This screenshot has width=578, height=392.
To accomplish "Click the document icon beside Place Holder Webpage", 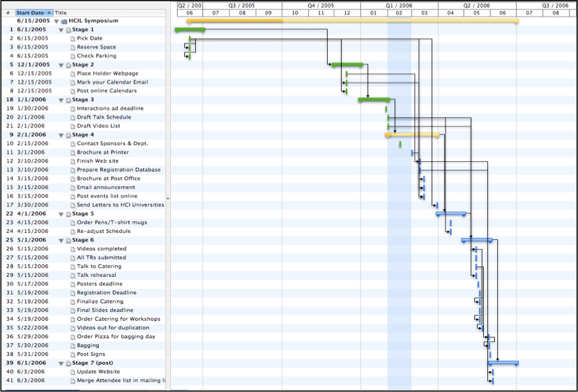I will [73, 74].
